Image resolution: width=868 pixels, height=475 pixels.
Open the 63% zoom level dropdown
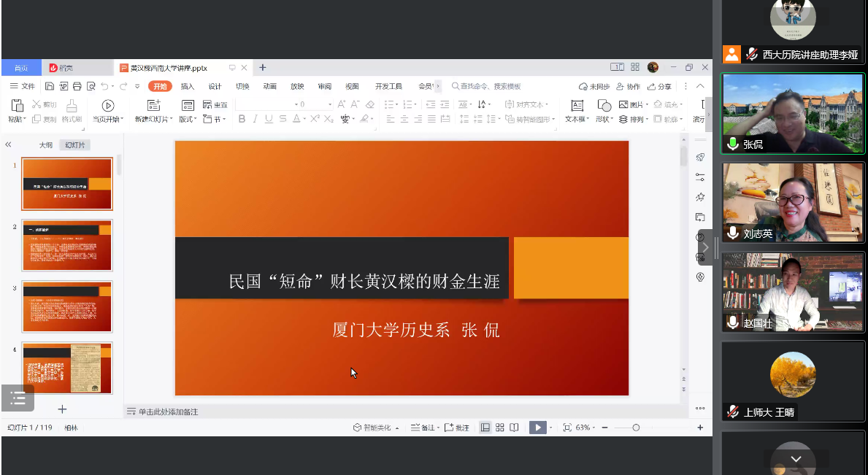pyautogui.click(x=584, y=428)
